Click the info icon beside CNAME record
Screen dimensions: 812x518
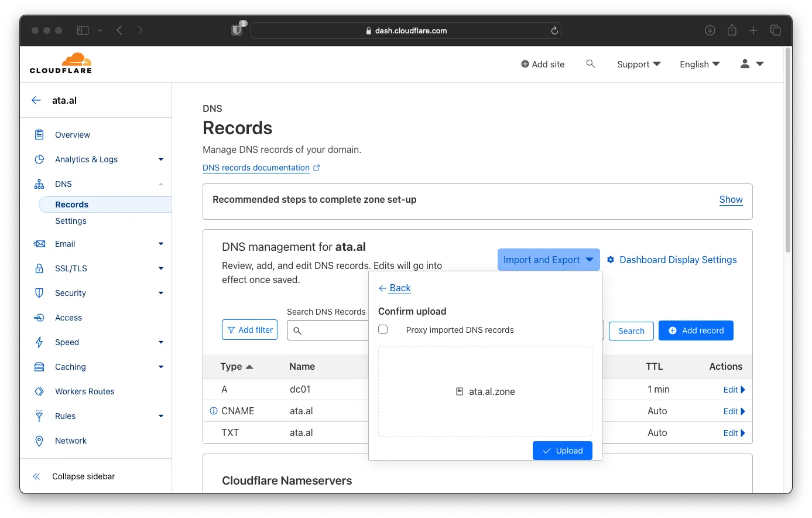[214, 411]
